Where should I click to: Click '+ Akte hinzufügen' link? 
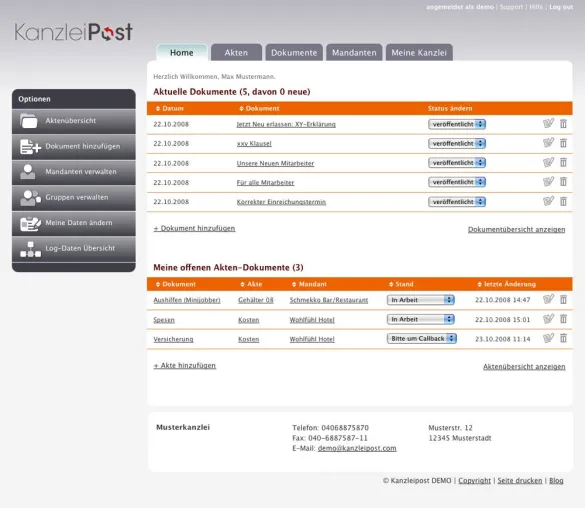point(185,366)
